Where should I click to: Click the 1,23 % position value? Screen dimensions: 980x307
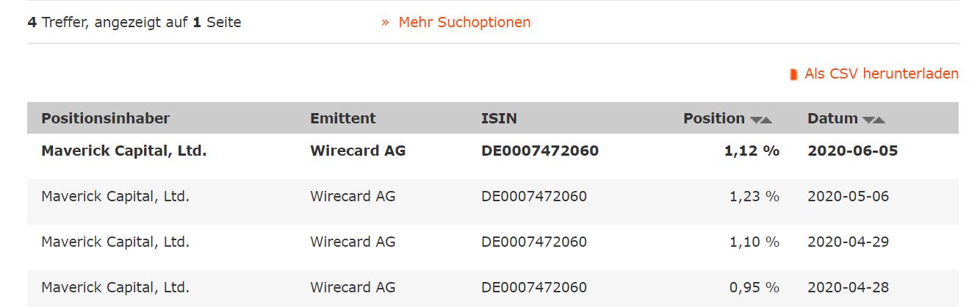coord(754,197)
